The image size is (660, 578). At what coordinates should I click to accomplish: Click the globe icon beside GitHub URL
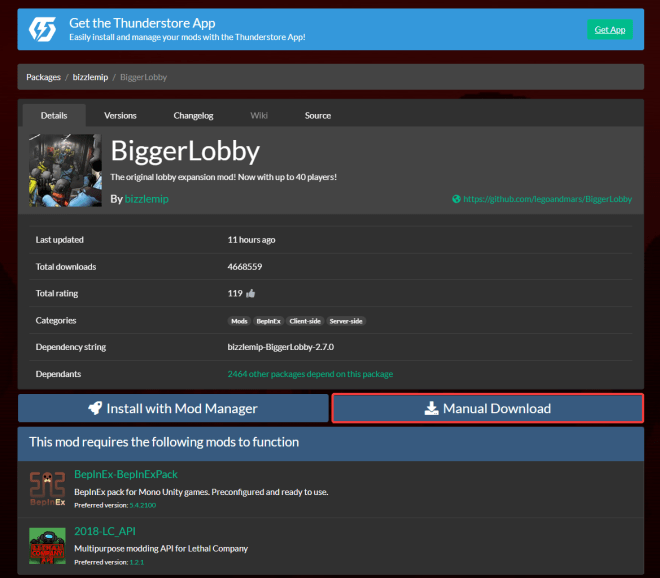(x=456, y=199)
